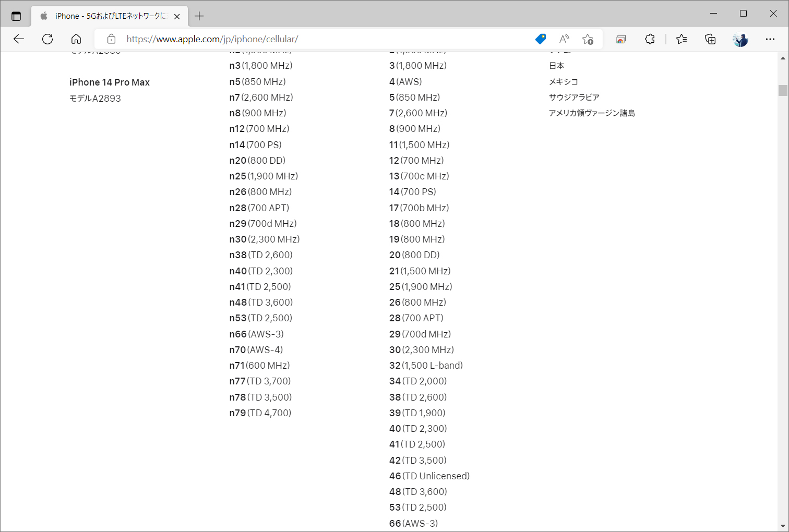Select the アメリカ領ヴァージン諸島 text
Viewport: 789px width, 532px height.
pyautogui.click(x=592, y=113)
